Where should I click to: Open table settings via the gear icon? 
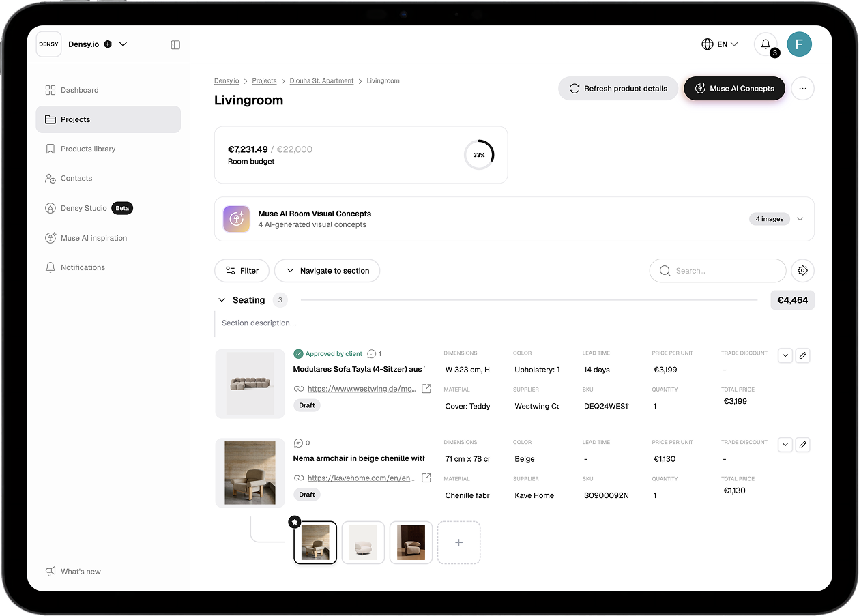[x=802, y=270]
